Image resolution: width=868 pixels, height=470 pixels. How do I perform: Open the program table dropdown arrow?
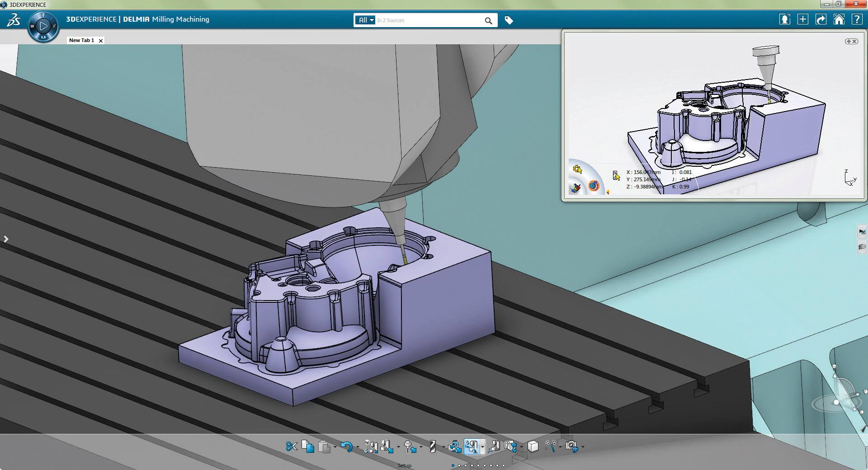point(521,447)
